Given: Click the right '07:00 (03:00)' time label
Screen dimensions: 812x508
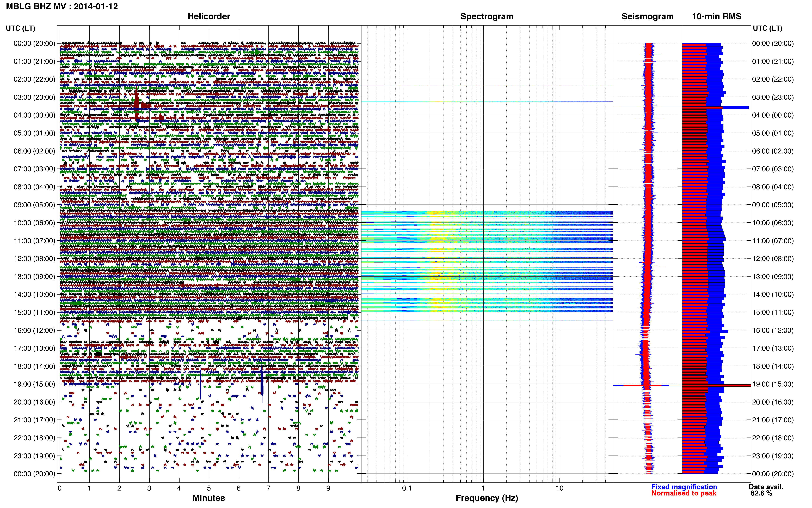Looking at the screenshot, I should pos(773,169).
